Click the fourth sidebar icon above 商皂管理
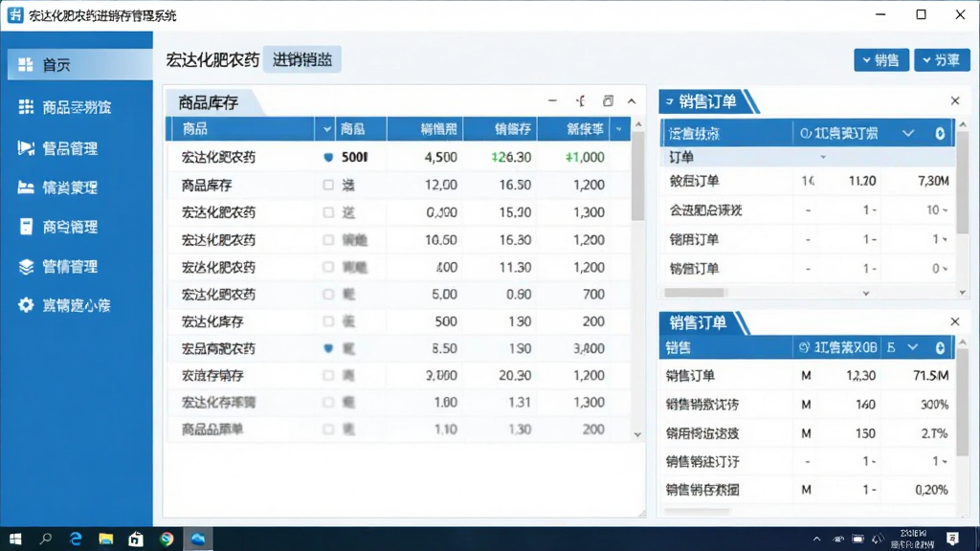The width and height of the screenshot is (980, 551). [26, 187]
